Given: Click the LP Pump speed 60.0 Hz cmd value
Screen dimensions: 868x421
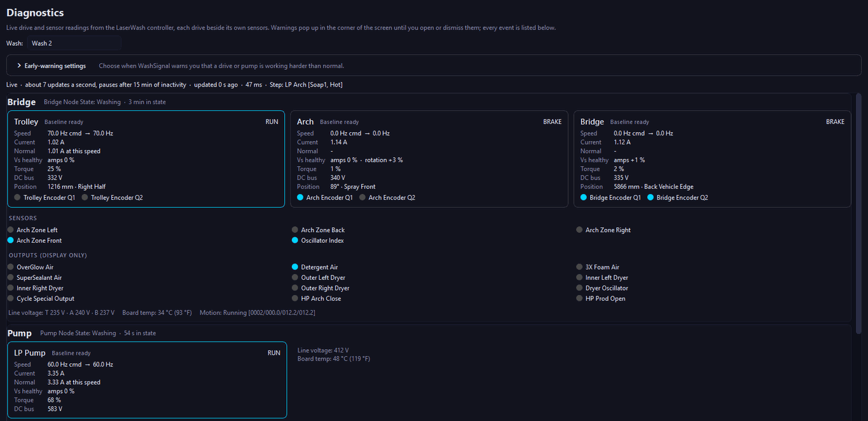Looking at the screenshot, I should pyautogui.click(x=64, y=364).
